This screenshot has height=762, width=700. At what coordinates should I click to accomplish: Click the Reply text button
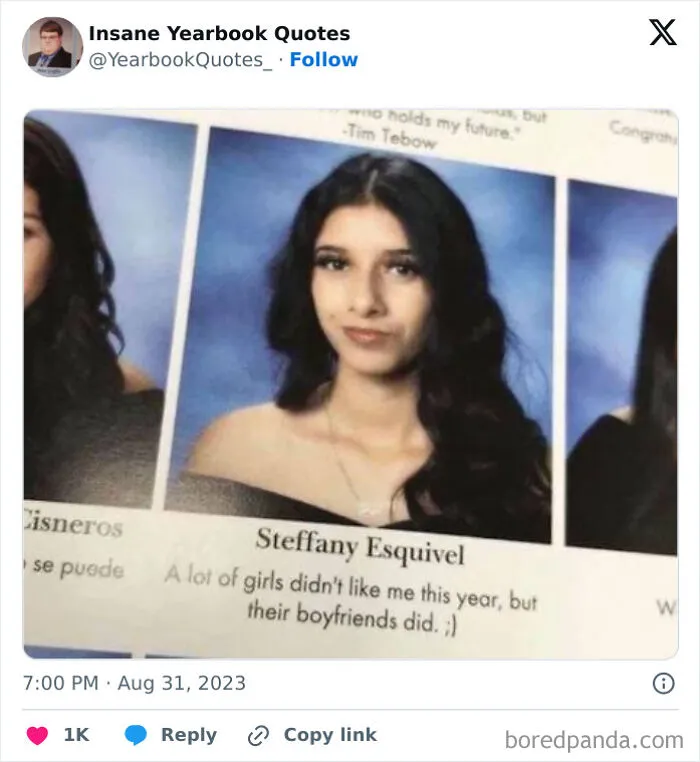(x=189, y=735)
